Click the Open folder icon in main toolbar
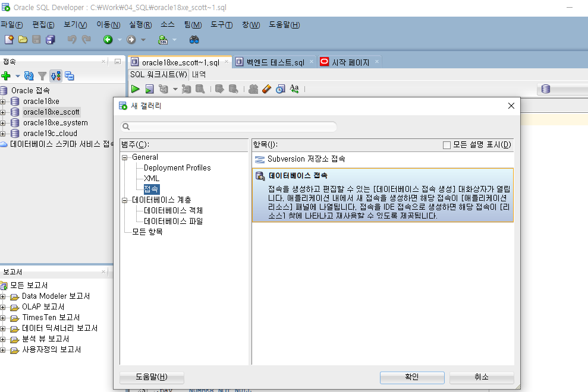Viewport: 588px width, 392px height. (x=23, y=39)
